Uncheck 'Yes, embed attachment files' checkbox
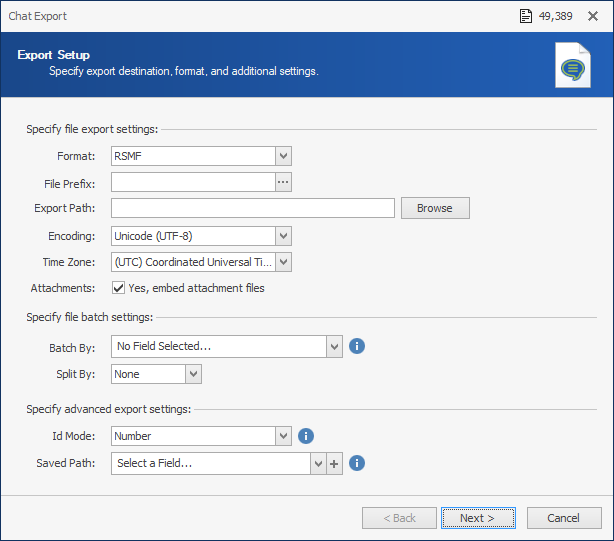Screen dimensions: 614x541 (118, 288)
